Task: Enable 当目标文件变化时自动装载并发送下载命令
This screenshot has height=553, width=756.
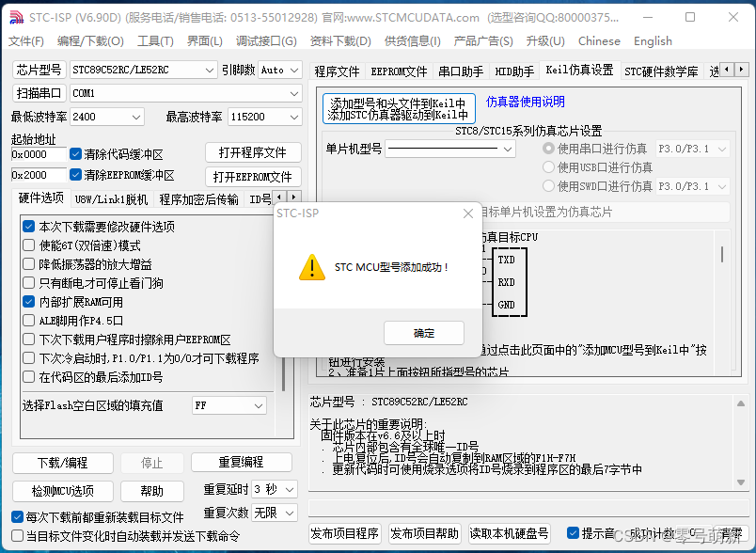Action: tap(17, 536)
